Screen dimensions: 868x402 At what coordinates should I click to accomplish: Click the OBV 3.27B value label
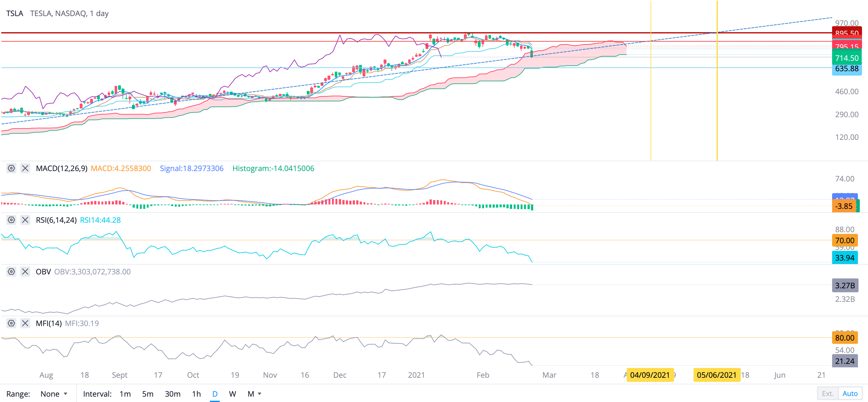coord(845,285)
